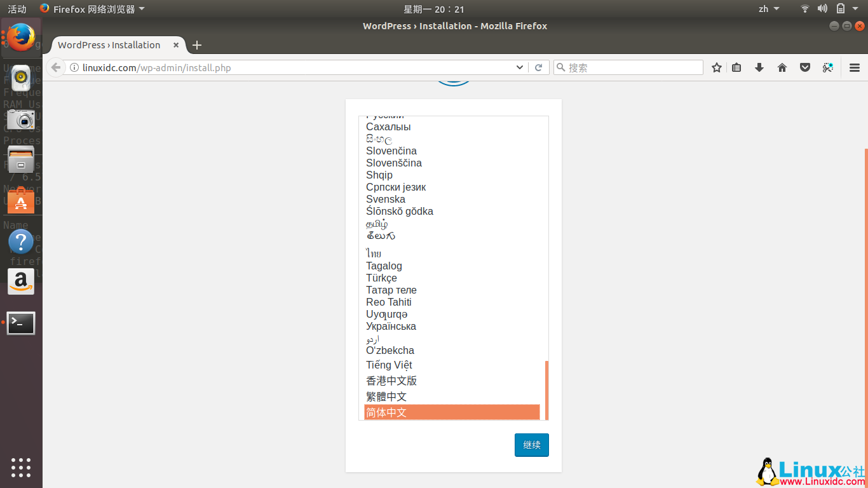Reload the install.php page
The image size is (868, 488).
point(538,67)
